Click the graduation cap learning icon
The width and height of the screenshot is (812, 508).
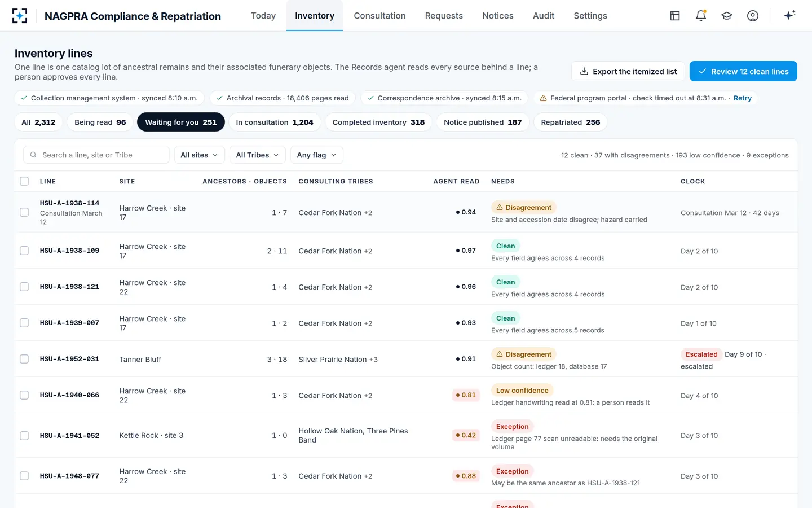pos(727,16)
